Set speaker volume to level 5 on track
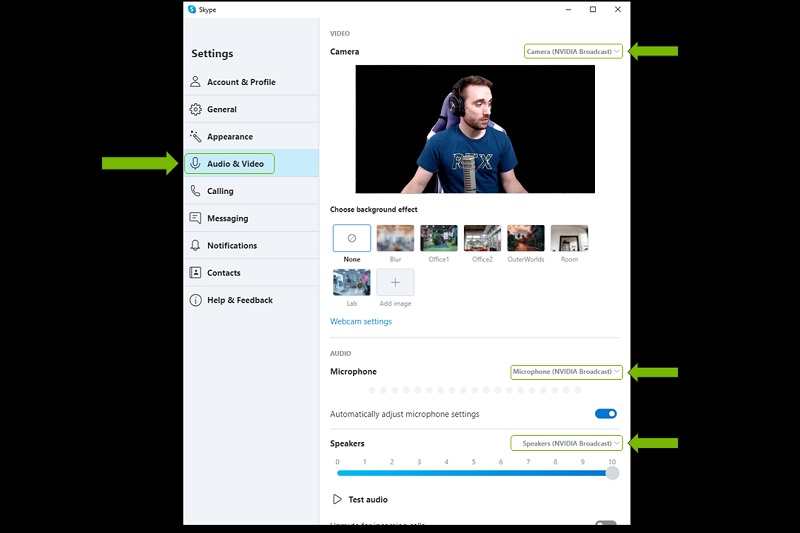 tap(473, 473)
